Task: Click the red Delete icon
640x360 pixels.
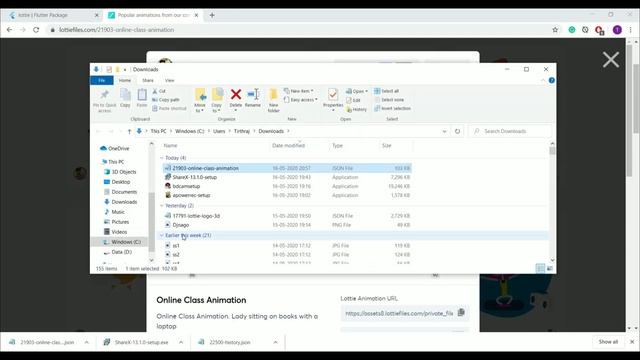Action: [x=236, y=95]
